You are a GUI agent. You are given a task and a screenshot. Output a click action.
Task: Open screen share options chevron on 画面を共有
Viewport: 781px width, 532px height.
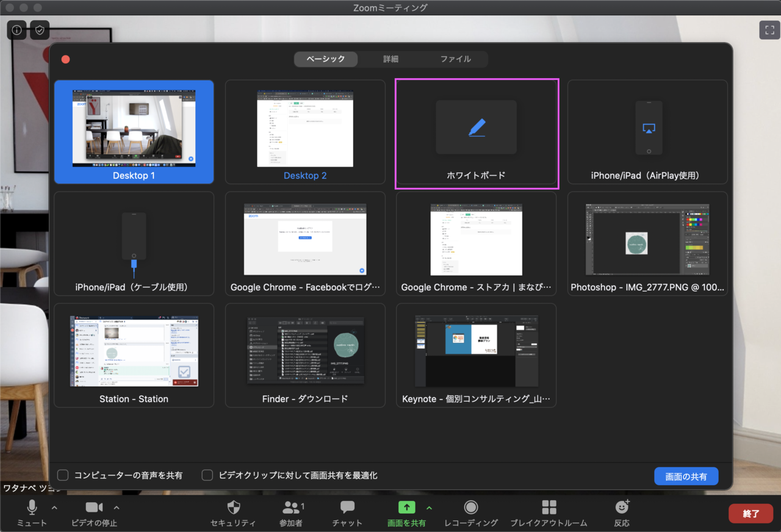(429, 508)
